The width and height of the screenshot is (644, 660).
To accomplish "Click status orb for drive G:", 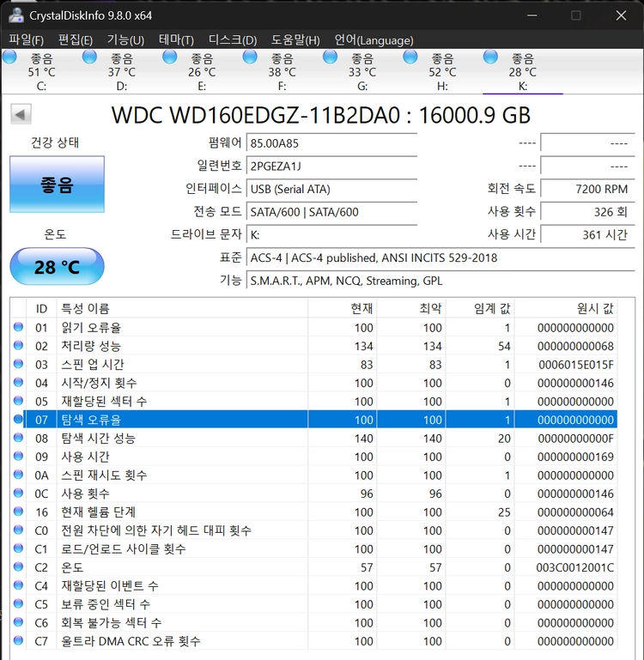I will [x=330, y=57].
